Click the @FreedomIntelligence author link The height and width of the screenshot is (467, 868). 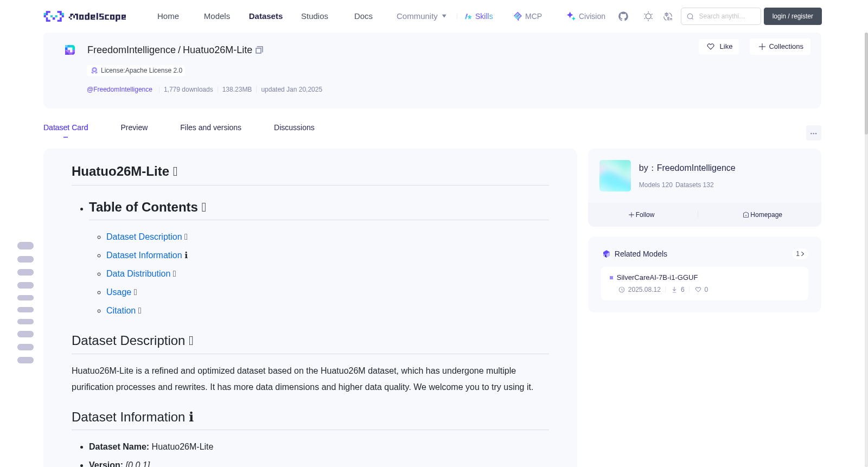tap(119, 89)
